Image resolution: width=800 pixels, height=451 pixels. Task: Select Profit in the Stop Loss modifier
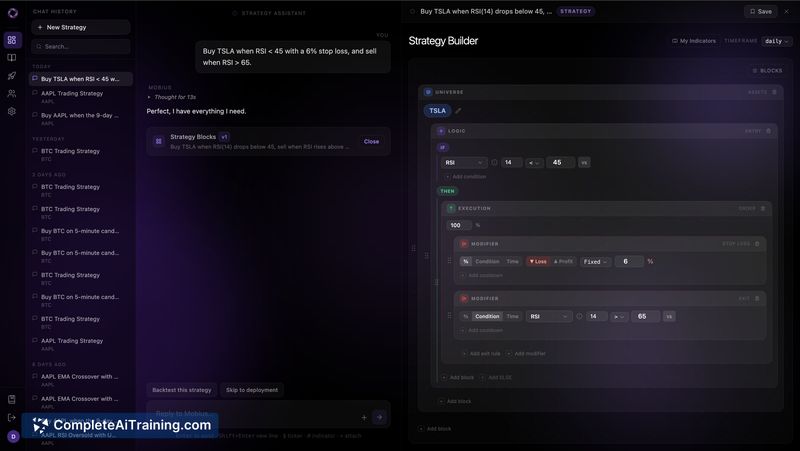point(563,261)
